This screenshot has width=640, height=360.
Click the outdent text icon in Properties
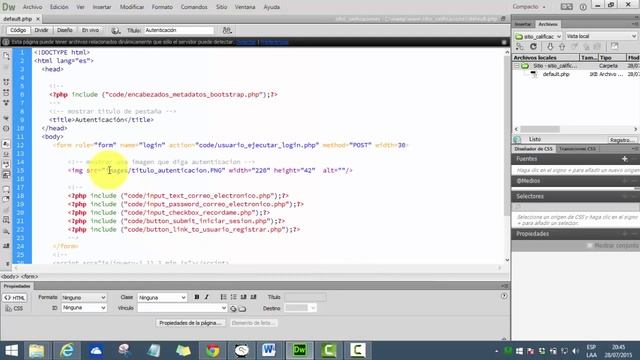tap(243, 297)
